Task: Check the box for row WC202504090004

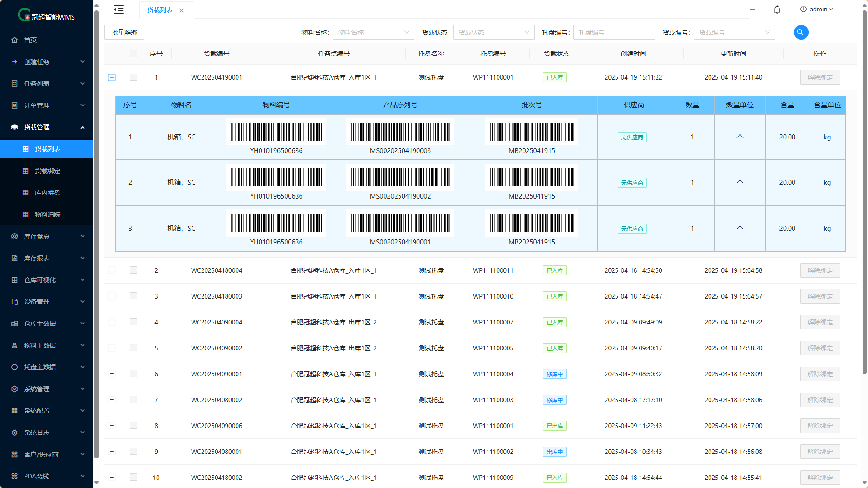Action: [x=133, y=322]
